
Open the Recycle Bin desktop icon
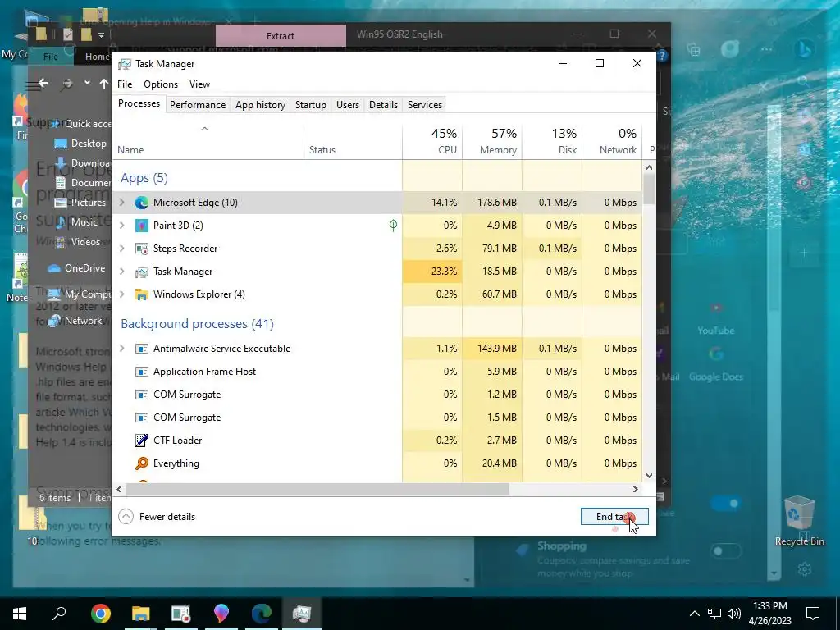click(x=799, y=520)
